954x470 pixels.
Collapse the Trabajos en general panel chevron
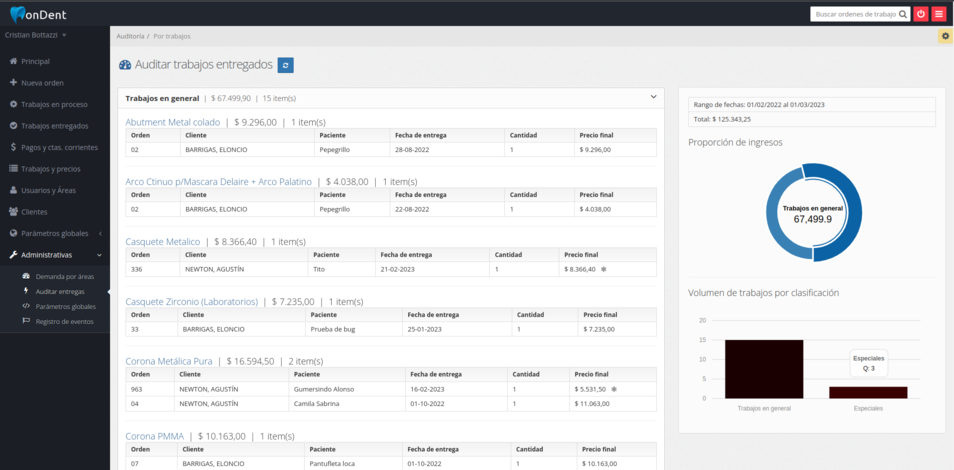pos(653,97)
